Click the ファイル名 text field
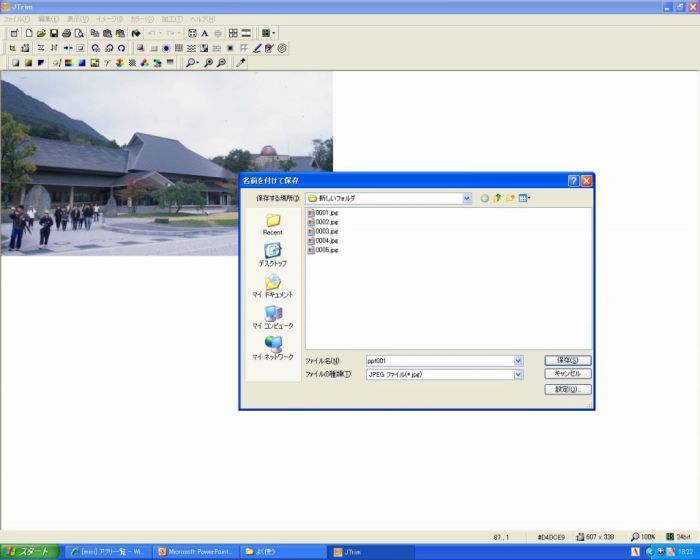This screenshot has width=700, height=560. point(438,360)
